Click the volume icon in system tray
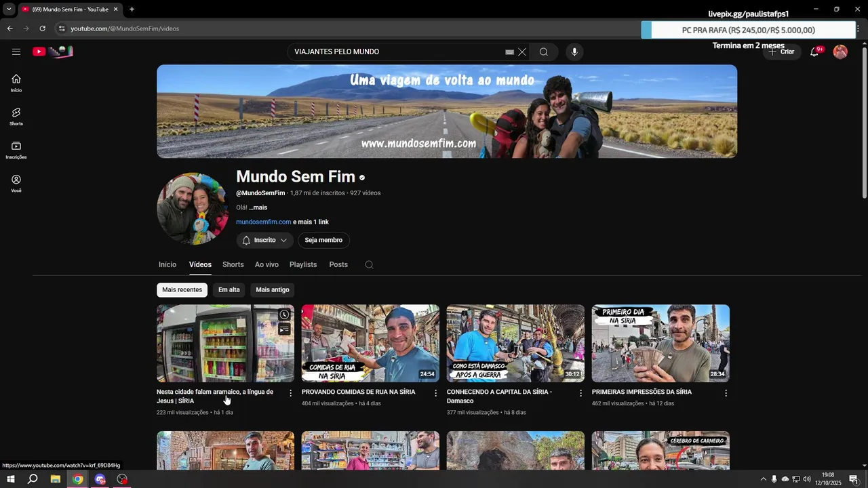 point(807,479)
